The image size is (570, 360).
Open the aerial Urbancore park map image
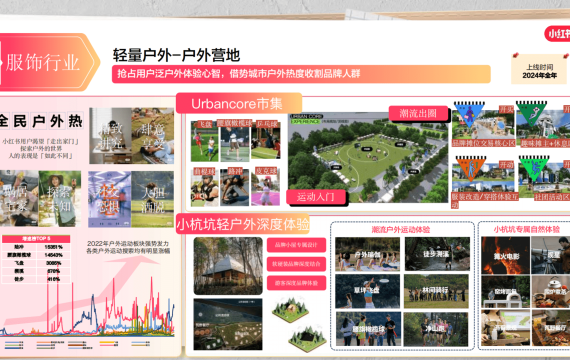pyautogui.click(x=368, y=157)
